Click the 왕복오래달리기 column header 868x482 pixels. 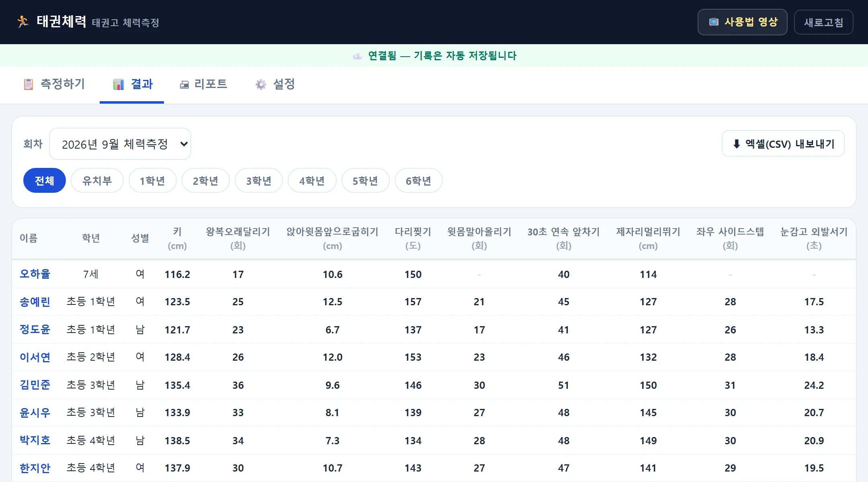[x=238, y=238]
